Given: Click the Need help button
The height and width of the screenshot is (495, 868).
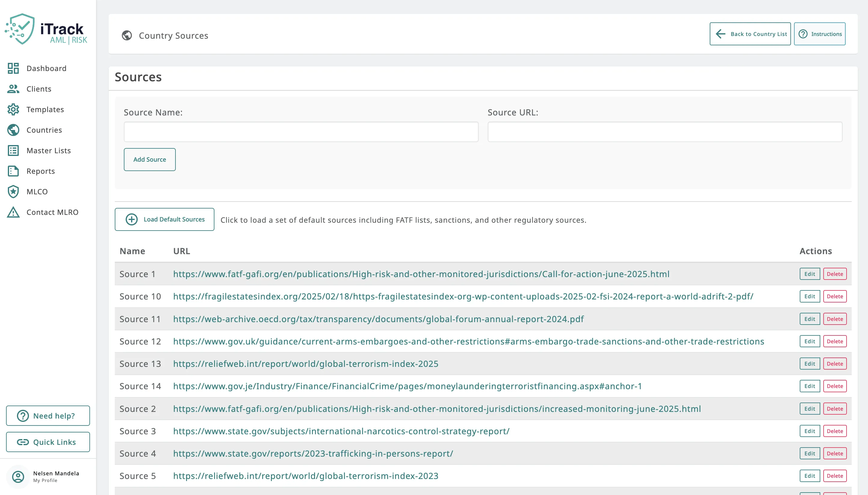Looking at the screenshot, I should (x=47, y=416).
